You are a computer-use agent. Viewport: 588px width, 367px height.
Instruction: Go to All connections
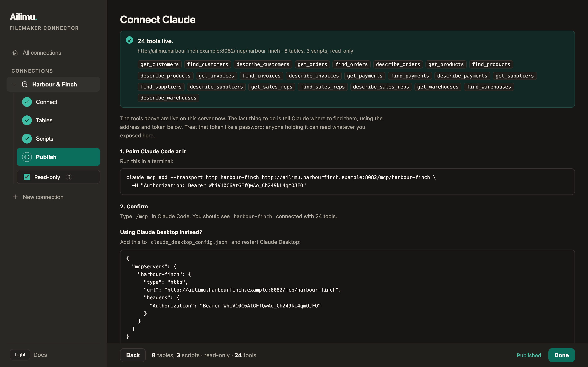42,53
